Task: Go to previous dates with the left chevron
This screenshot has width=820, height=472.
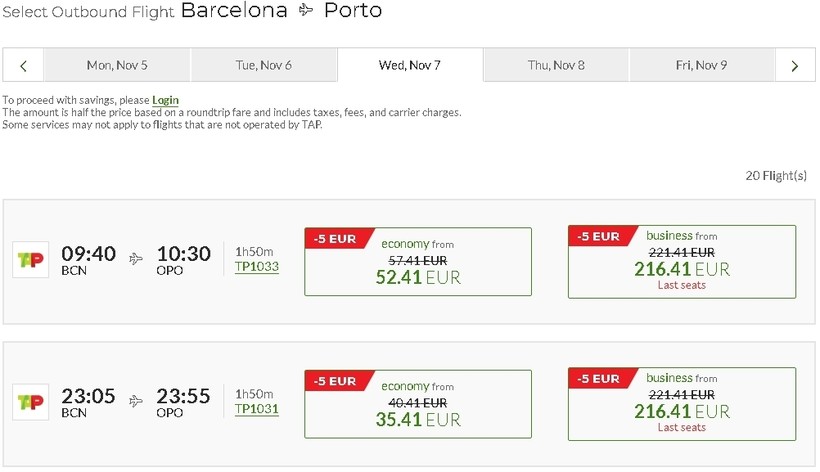Action: (23, 66)
